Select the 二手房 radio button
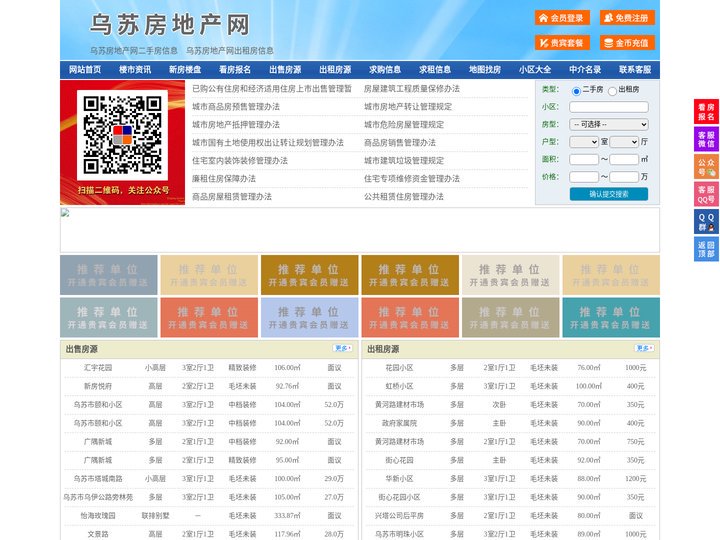The width and height of the screenshot is (720, 540). click(x=576, y=91)
